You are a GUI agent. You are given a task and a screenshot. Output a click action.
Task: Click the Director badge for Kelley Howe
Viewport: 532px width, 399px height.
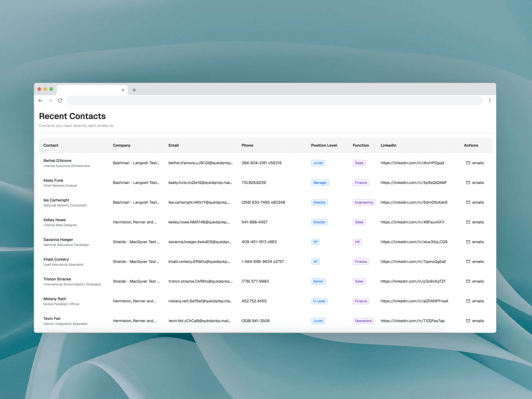point(319,222)
